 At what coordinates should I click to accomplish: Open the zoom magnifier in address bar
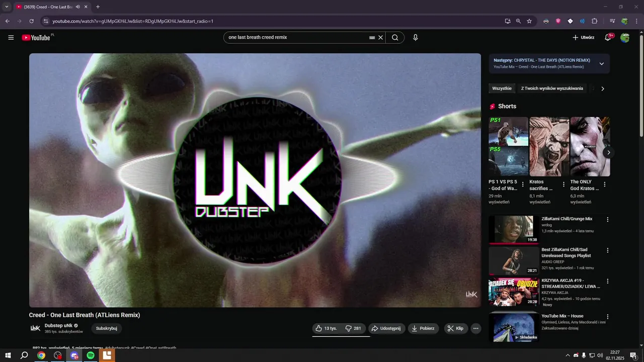point(518,21)
